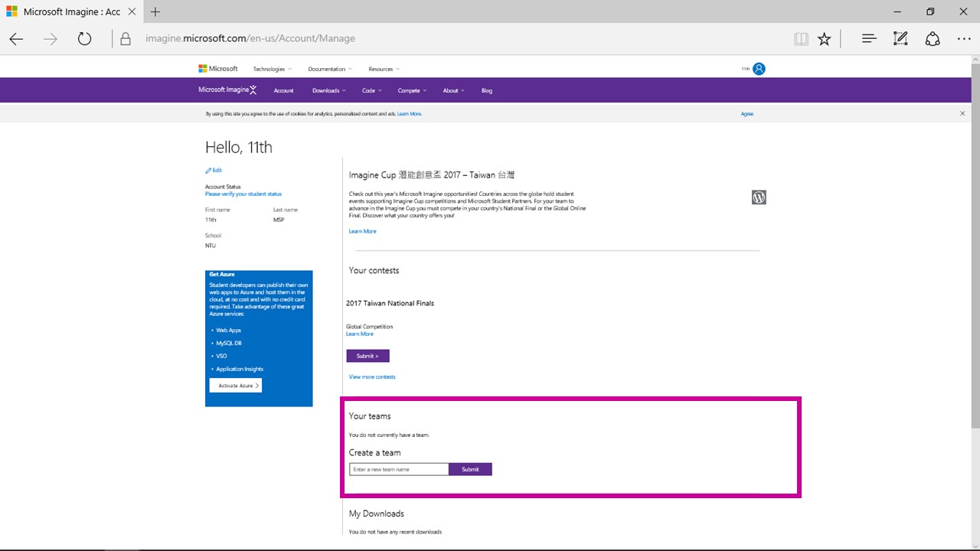
Task: Click 'Web Apps' in the Azure panel
Action: click(x=228, y=331)
